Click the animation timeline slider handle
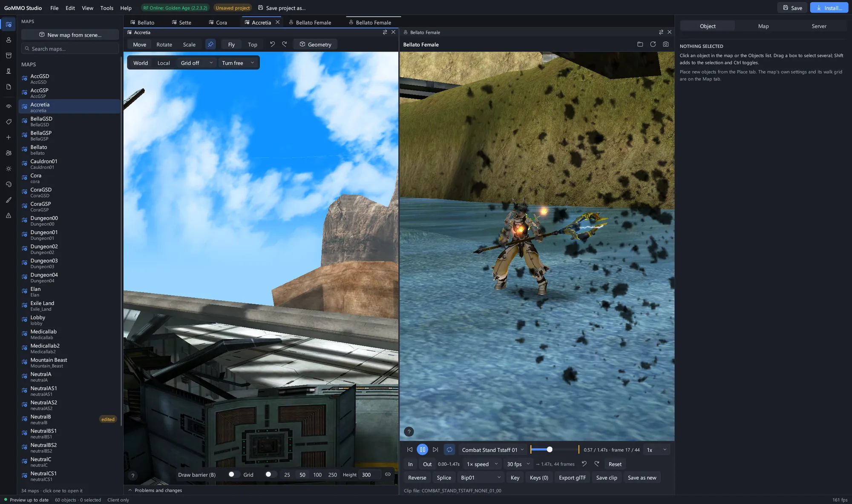 coord(550,450)
